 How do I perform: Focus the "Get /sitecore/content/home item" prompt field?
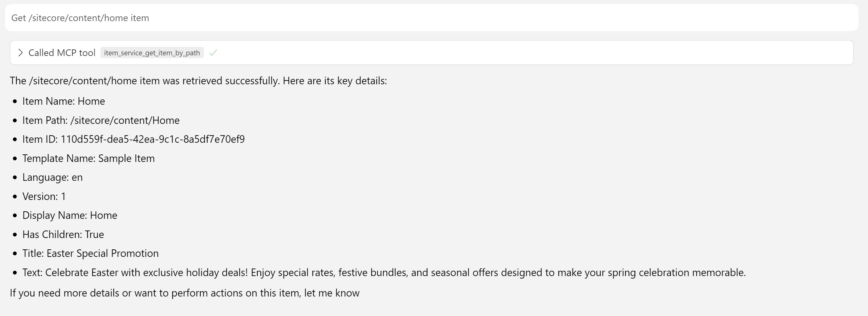point(431,18)
